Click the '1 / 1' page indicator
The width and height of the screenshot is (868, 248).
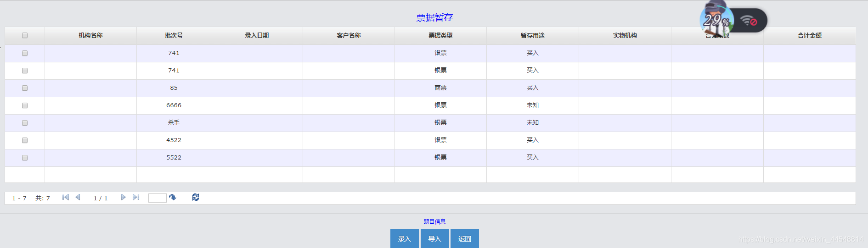click(101, 198)
